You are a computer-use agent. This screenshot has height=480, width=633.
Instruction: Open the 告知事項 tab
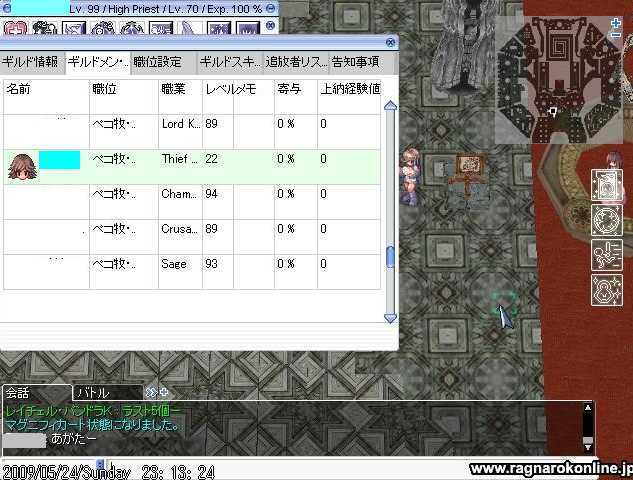[x=362, y=63]
